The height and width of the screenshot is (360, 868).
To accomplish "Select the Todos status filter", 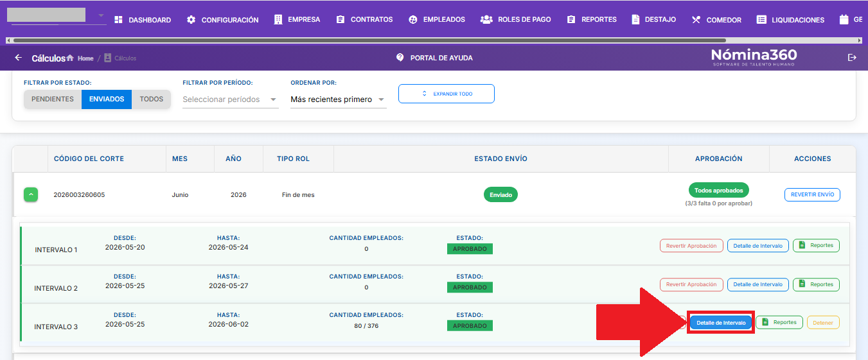I will (152, 99).
